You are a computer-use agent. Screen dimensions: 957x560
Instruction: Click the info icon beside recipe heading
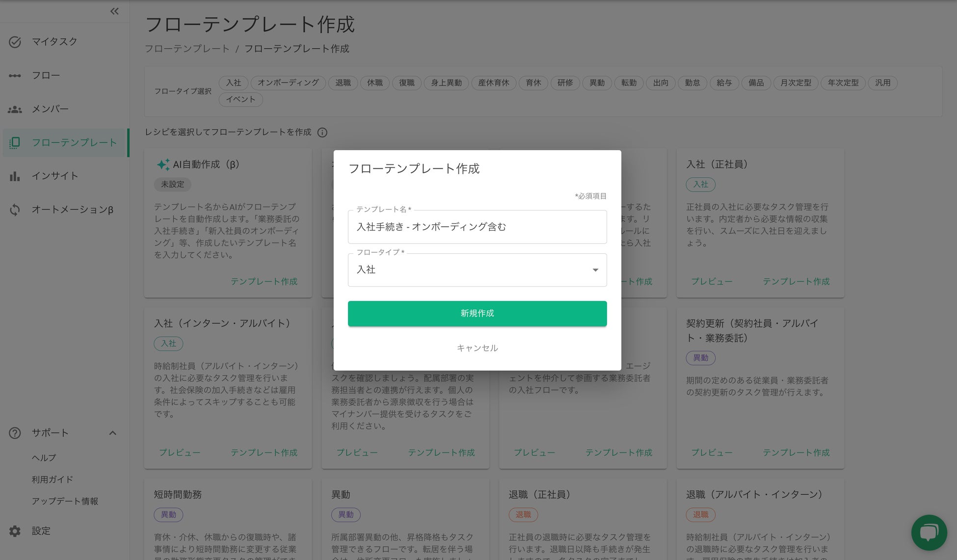tap(322, 133)
